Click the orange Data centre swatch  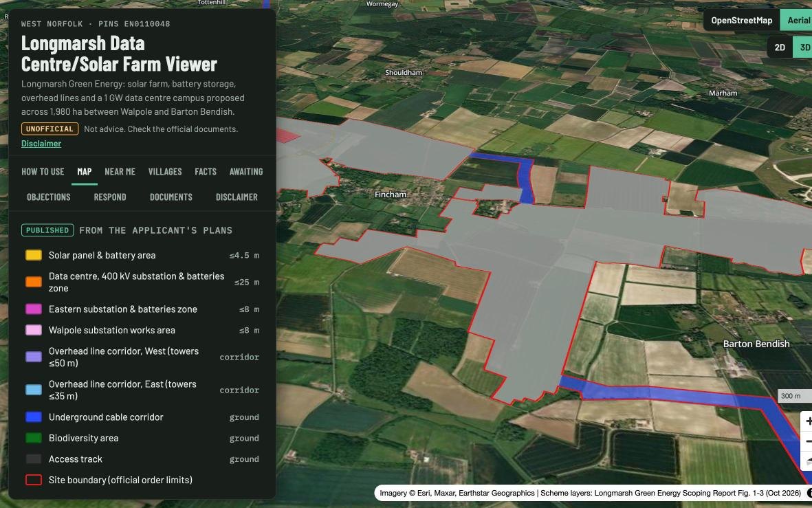pyautogui.click(x=34, y=282)
